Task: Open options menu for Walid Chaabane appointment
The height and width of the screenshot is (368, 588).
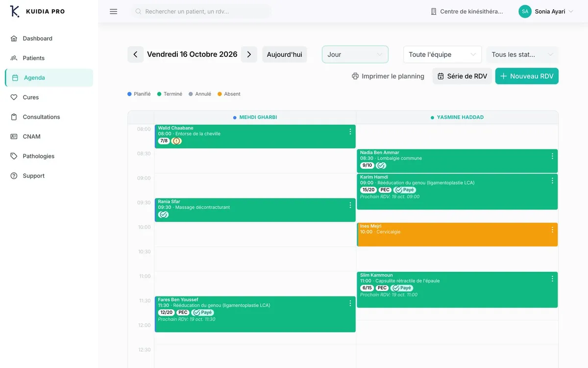Action: click(350, 131)
